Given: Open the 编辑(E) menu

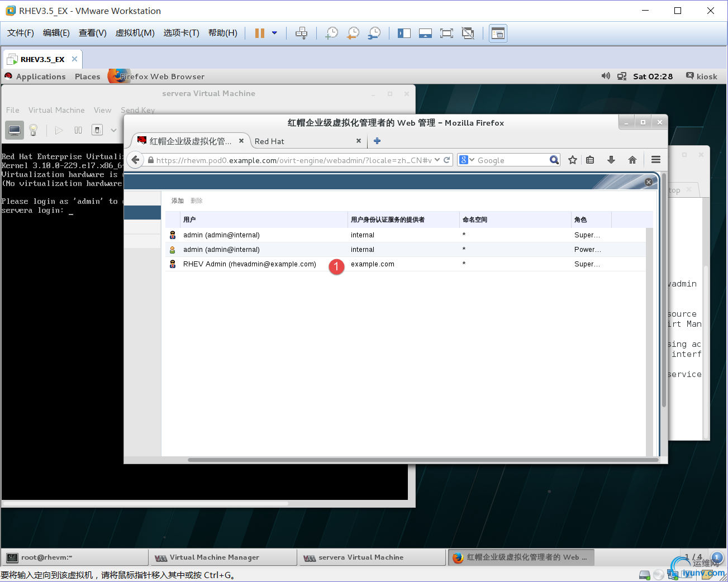Looking at the screenshot, I should [x=56, y=33].
